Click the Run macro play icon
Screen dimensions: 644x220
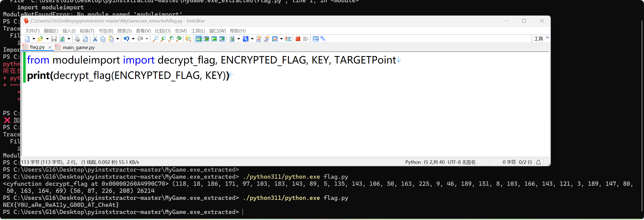pyautogui.click(x=306, y=39)
